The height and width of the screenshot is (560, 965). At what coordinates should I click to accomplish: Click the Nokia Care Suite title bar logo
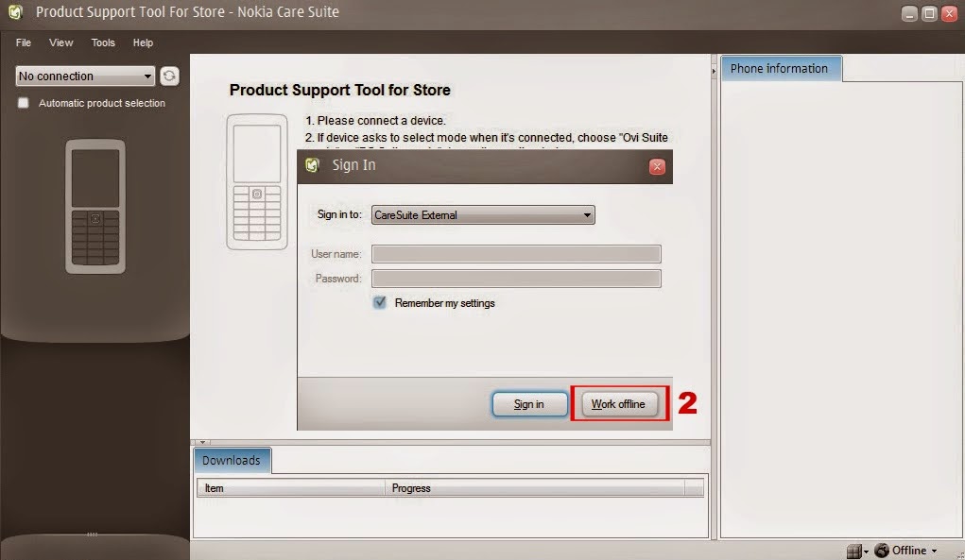(x=16, y=11)
